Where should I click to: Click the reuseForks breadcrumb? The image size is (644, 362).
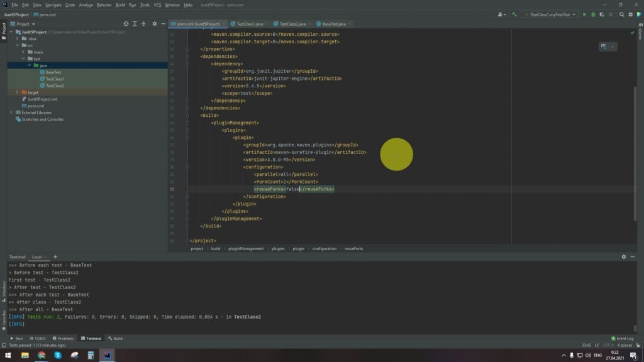pyautogui.click(x=353, y=249)
